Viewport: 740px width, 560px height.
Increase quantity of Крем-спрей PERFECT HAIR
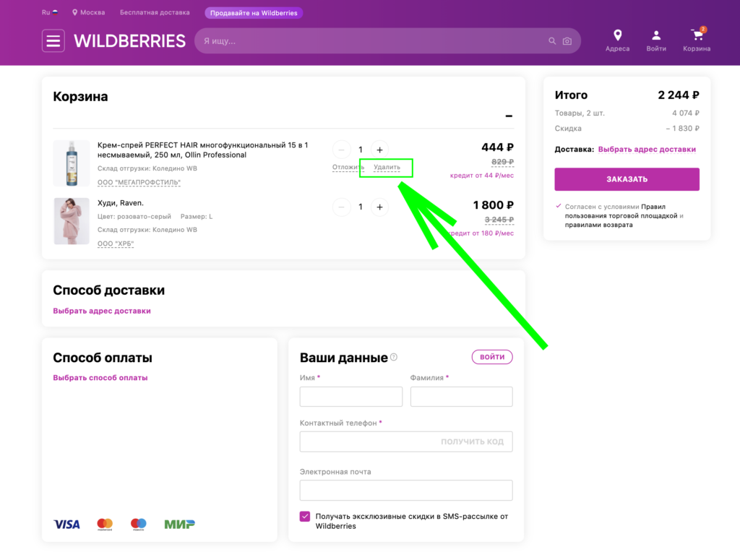(379, 150)
